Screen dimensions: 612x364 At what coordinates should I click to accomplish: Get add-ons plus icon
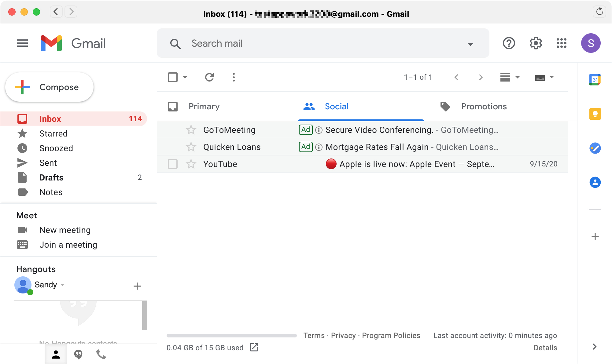click(595, 237)
